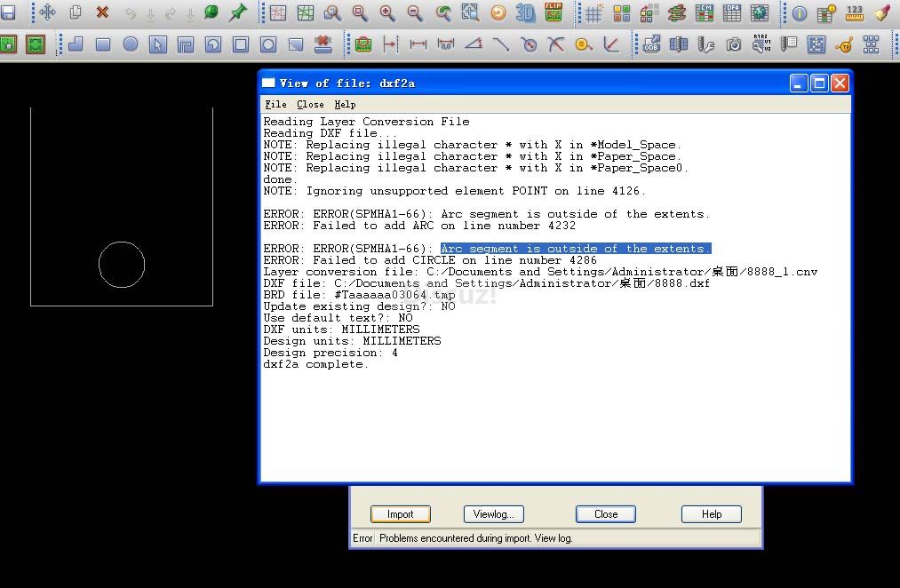The image size is (900, 588).
Task: Maximize the dxf2a viewer window
Action: tap(819, 83)
